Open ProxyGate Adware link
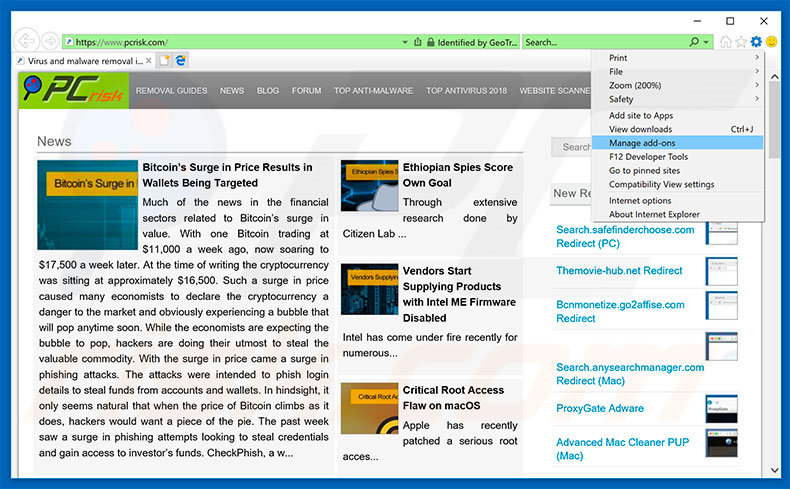 point(600,408)
